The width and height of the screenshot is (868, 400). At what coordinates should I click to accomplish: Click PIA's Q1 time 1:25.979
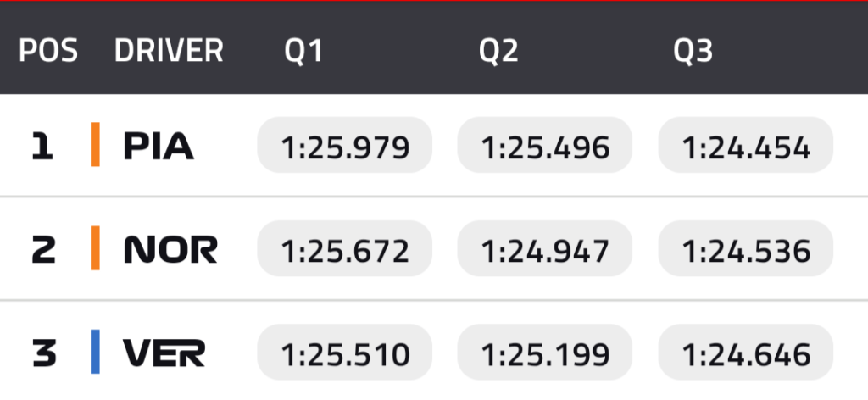[345, 146]
